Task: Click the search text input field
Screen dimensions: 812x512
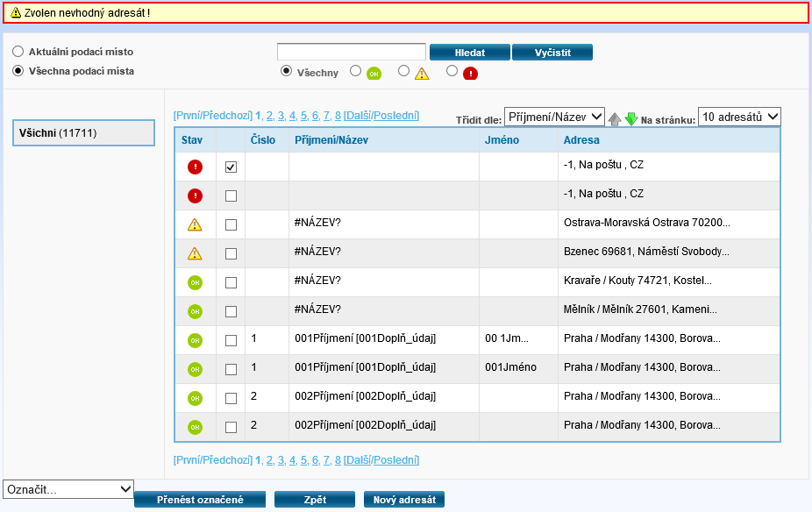Action: click(351, 52)
